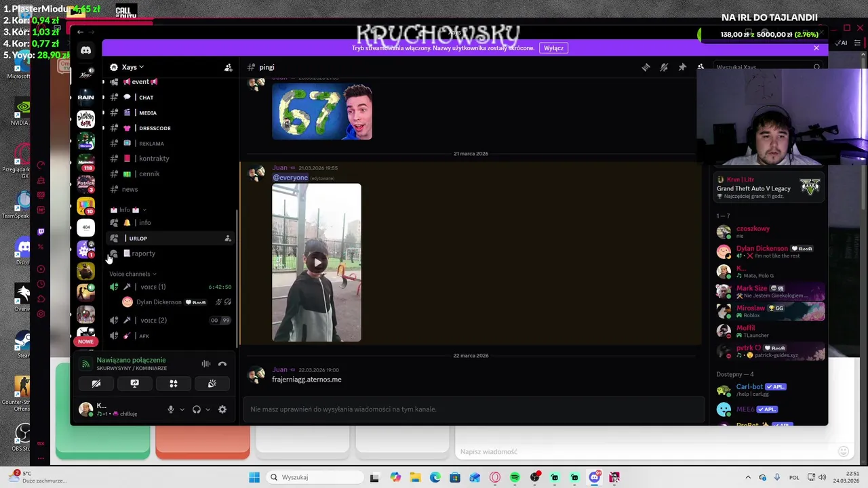This screenshot has width=868, height=488.
Task: Open the event announcement channel
Action: (x=170, y=82)
